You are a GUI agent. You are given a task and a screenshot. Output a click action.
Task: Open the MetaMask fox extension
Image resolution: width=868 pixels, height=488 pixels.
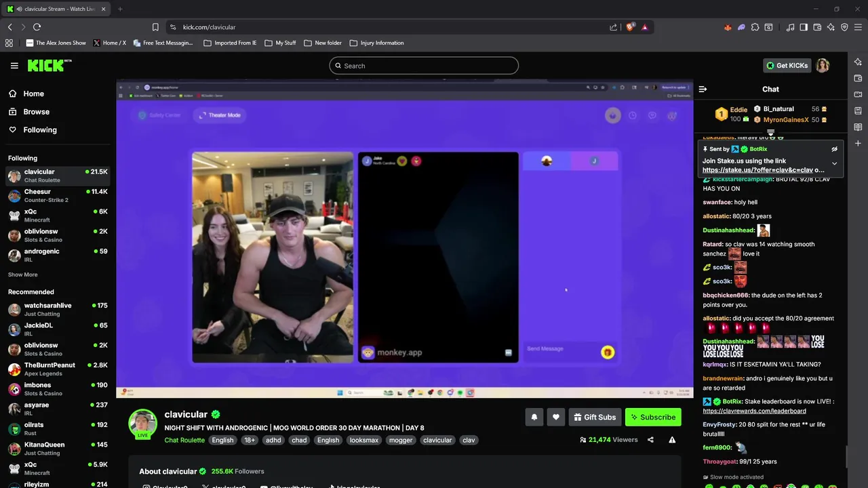(728, 27)
